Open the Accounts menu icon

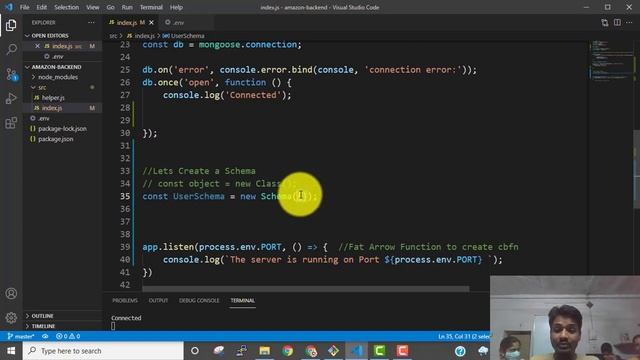11,293
